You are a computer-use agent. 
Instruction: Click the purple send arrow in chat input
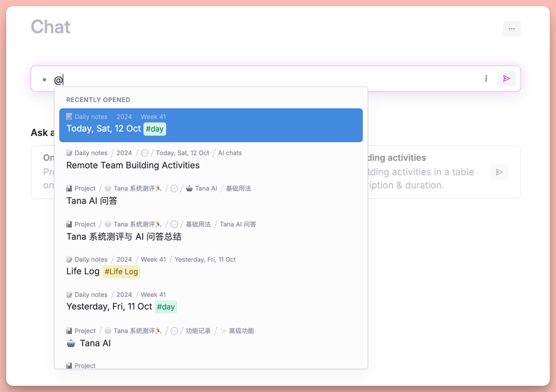[506, 79]
